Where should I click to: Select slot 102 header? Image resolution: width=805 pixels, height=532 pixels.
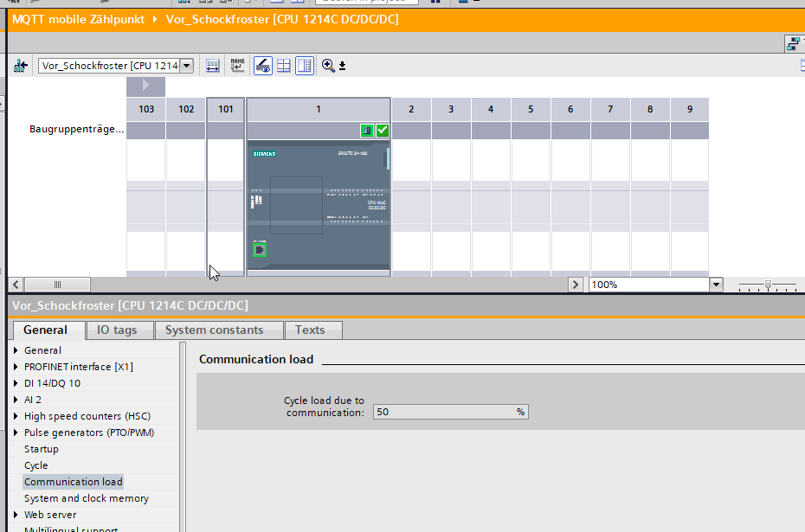coord(186,109)
